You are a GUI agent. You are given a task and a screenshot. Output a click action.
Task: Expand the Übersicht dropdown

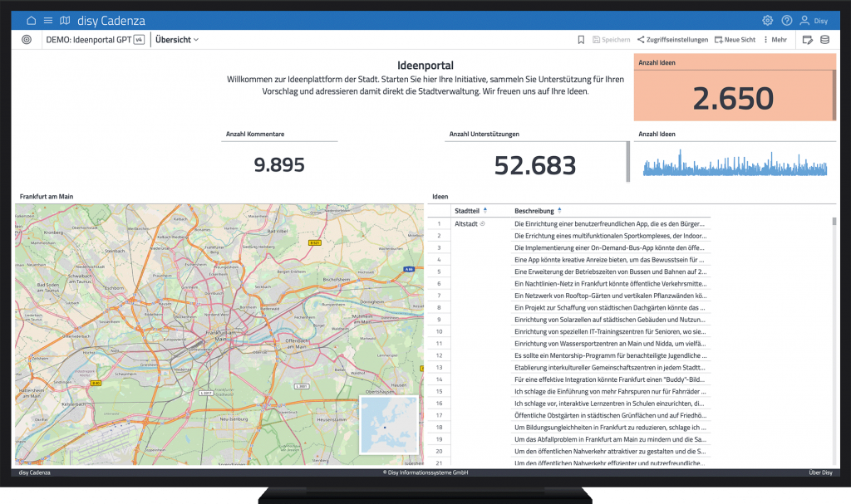[177, 40]
